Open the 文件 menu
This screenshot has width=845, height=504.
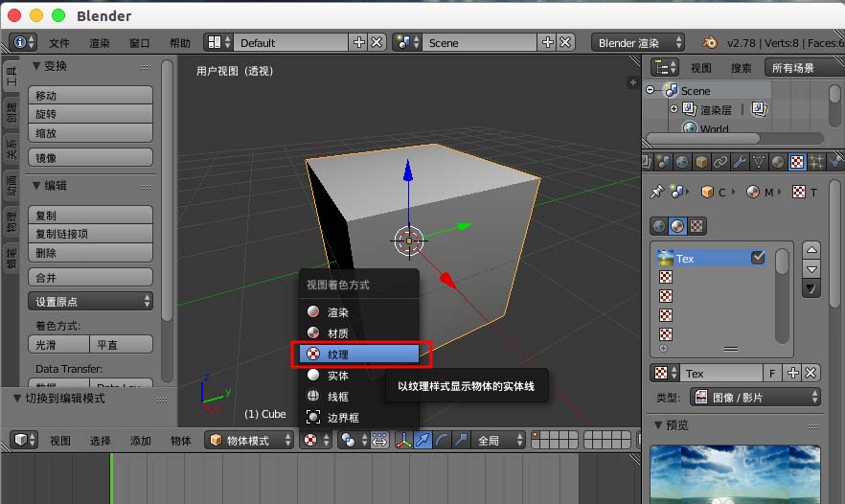point(59,42)
